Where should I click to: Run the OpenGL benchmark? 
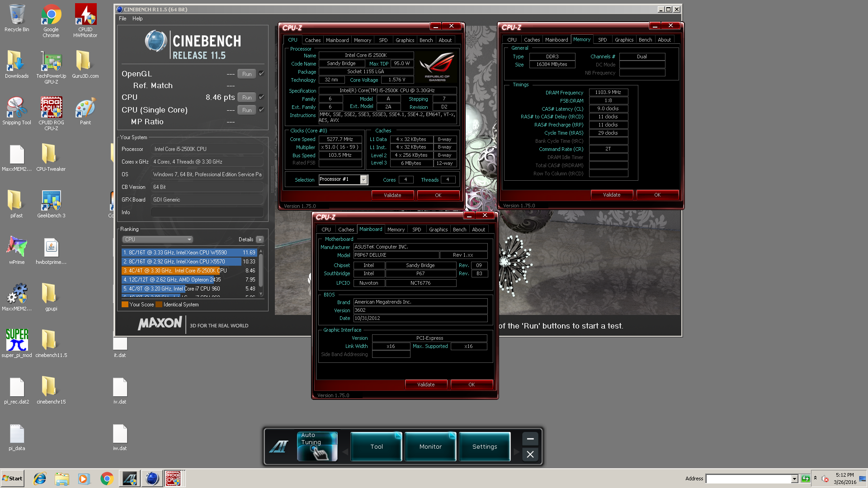pos(247,74)
